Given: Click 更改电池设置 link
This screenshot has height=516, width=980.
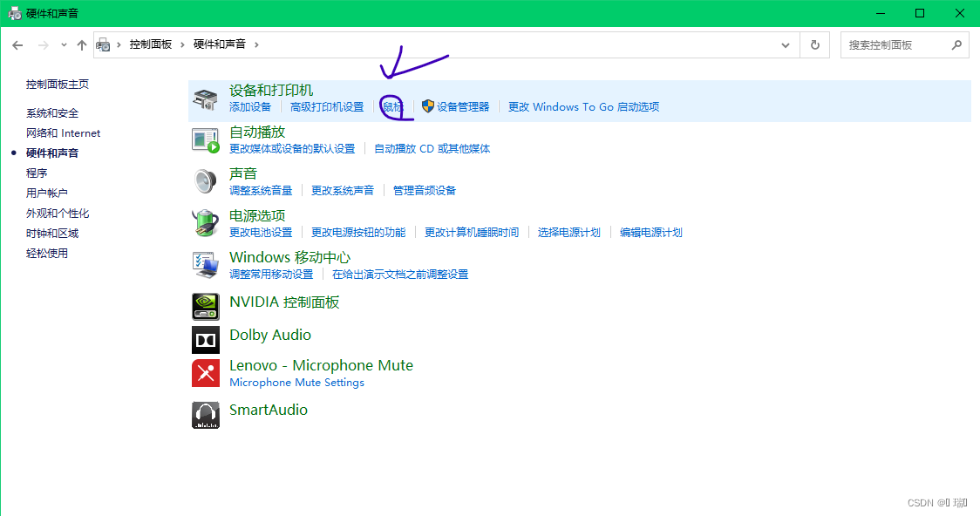Looking at the screenshot, I should [x=262, y=233].
